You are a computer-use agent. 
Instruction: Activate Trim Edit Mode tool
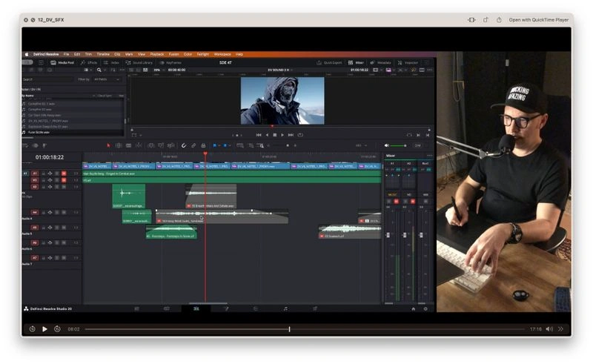[x=119, y=145]
